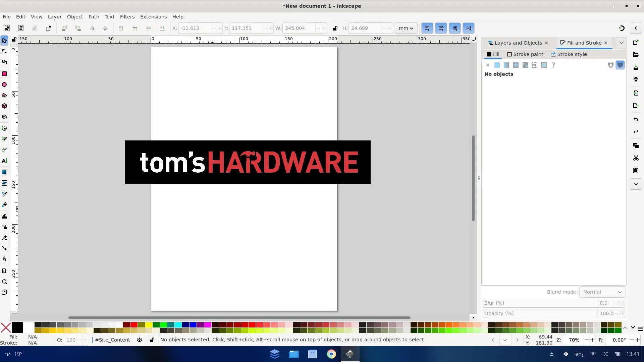Pick the pure red palette swatch
Screen dimensions: 644x362
(x=134, y=325)
